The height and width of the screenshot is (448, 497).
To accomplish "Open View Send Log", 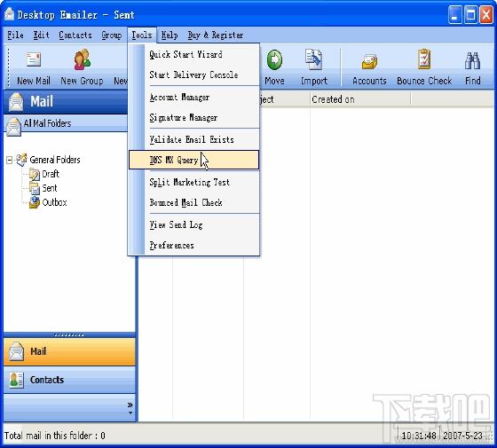I will click(x=194, y=225).
